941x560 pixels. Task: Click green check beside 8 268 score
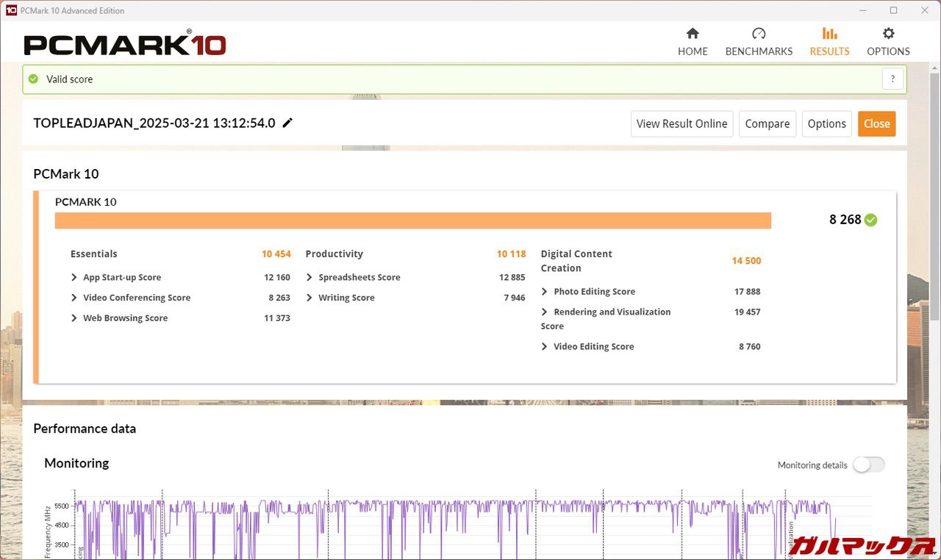tap(871, 220)
